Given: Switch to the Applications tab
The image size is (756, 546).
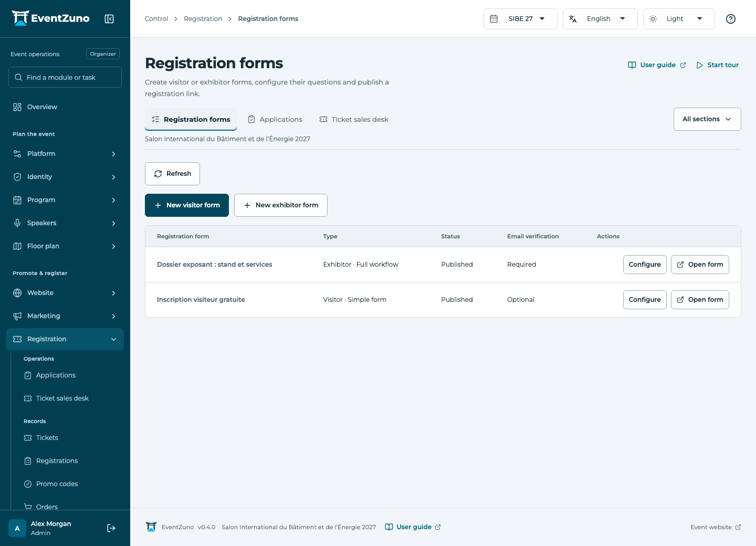Looking at the screenshot, I should coord(275,119).
